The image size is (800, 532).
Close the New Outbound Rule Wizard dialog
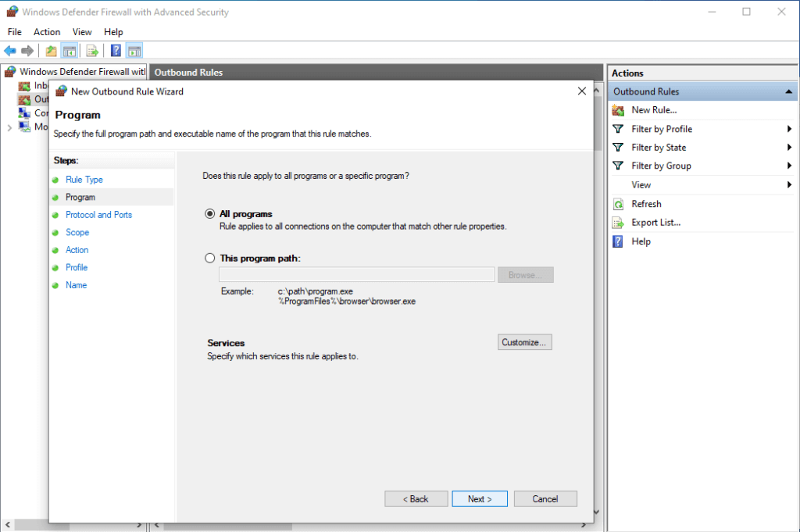point(581,91)
